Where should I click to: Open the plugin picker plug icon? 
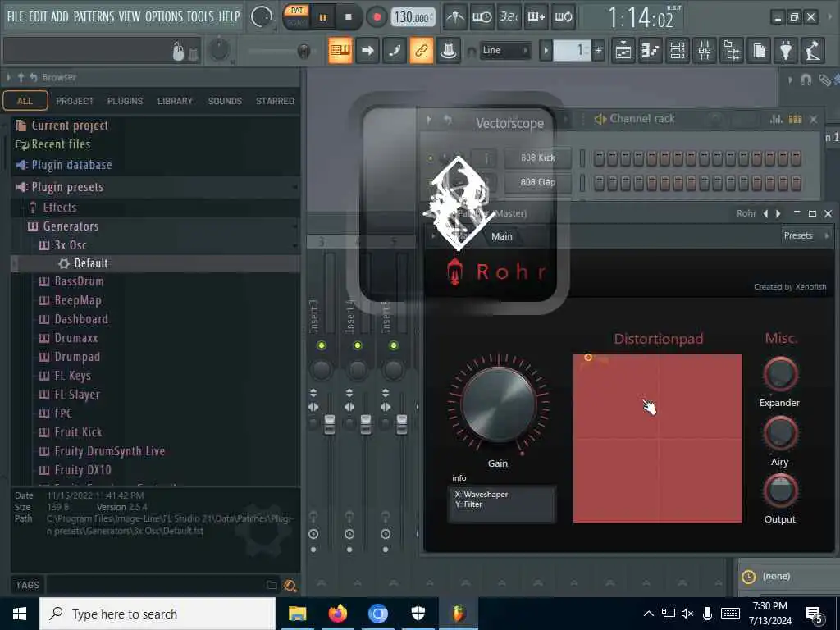(x=786, y=51)
